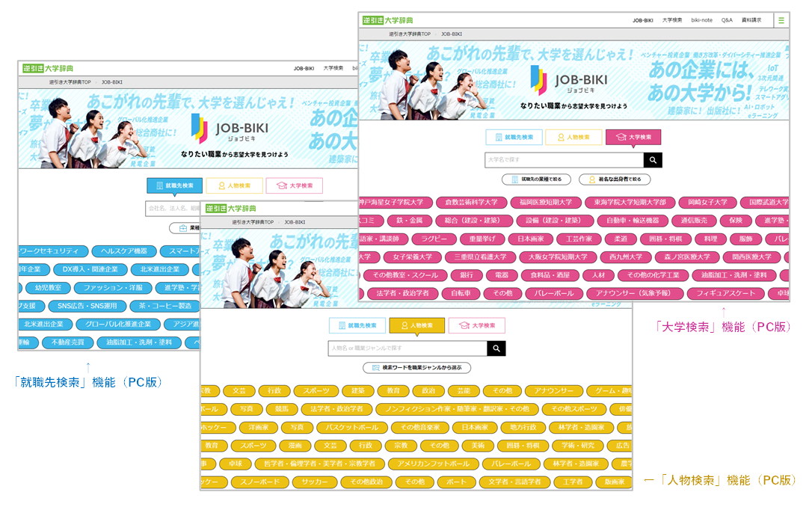The width and height of the screenshot is (812, 507).
Task: Open hamburger menu in pink university-search window
Action: (781, 20)
